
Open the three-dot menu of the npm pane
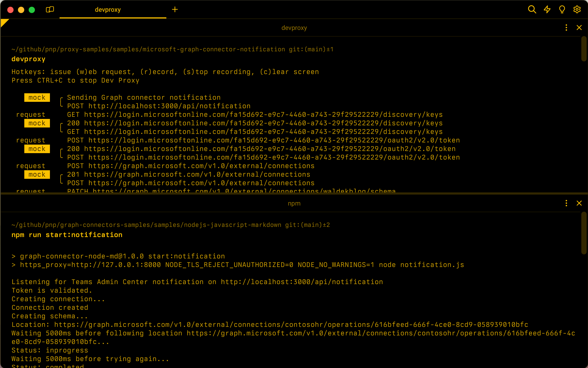point(566,203)
